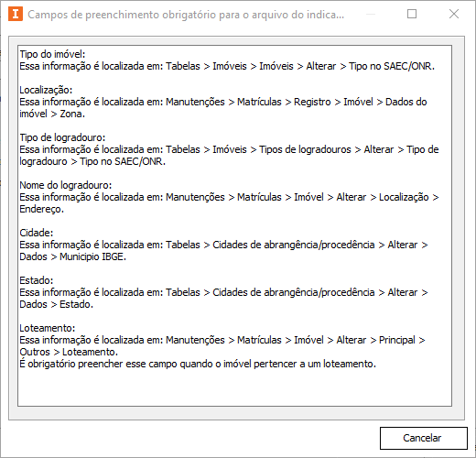Image resolution: width=476 pixels, height=458 pixels.
Task: Place cursor on 'Tipo de logradouro:' heading
Action: pyautogui.click(x=62, y=137)
